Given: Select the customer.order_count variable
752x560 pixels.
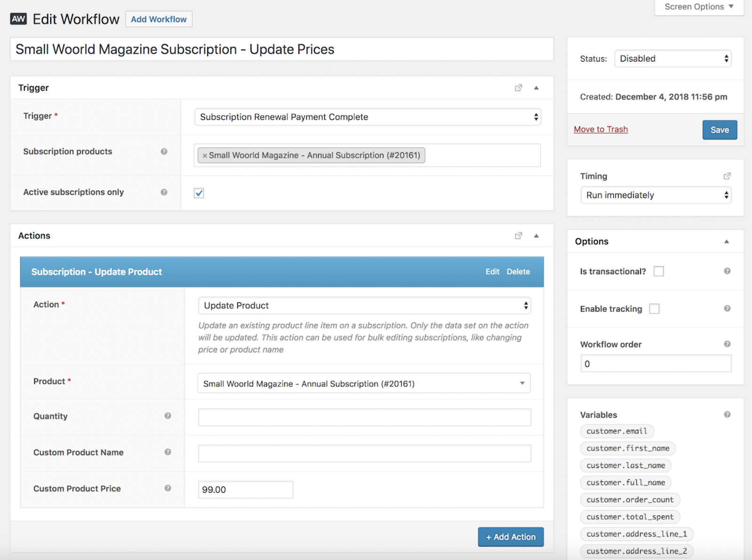Looking at the screenshot, I should coord(630,500).
